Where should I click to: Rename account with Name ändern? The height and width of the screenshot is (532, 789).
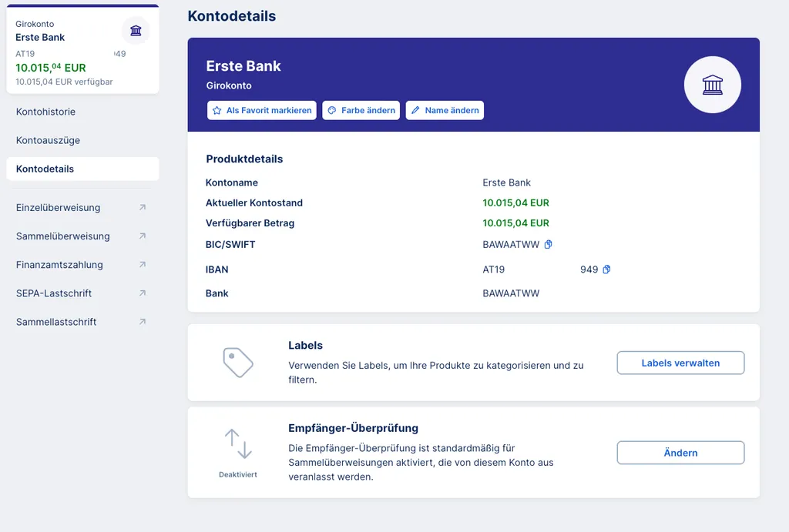tap(445, 110)
